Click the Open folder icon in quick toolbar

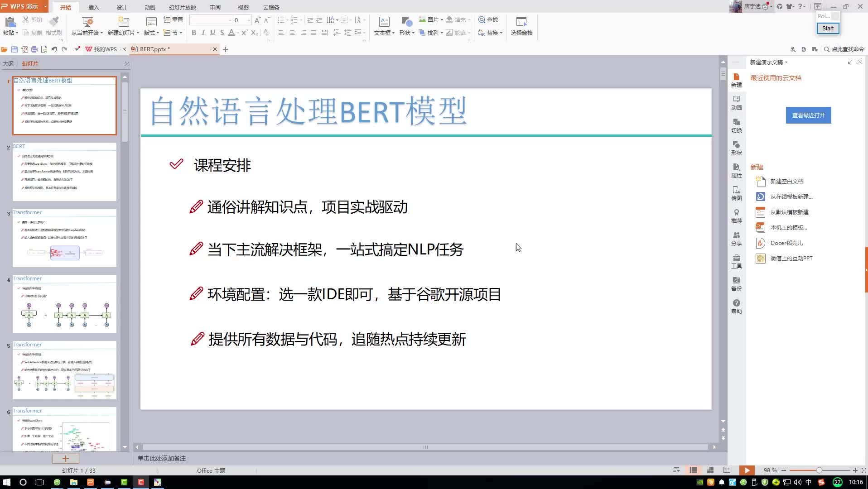point(5,49)
